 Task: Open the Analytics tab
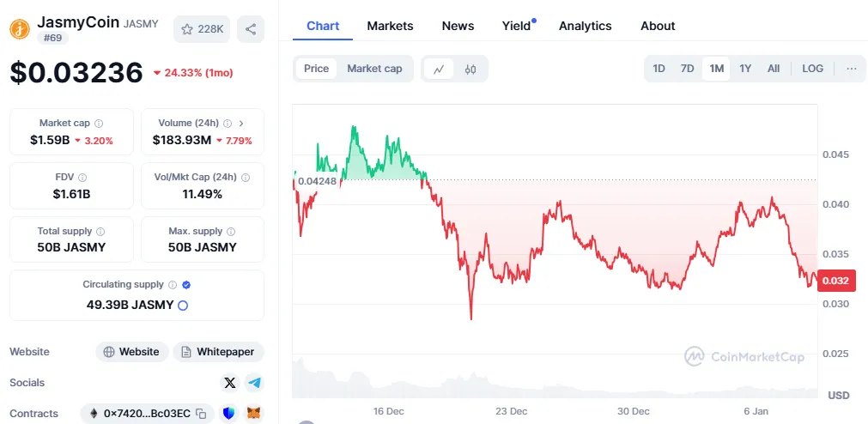[x=585, y=26]
